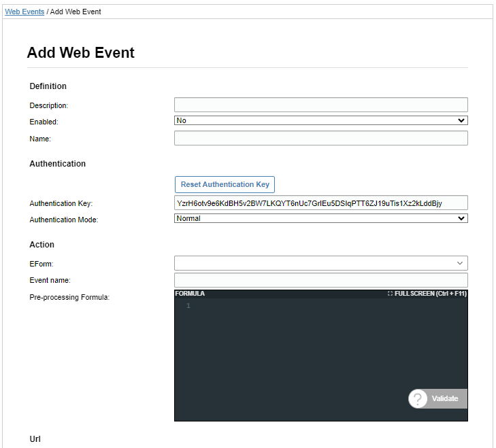Click the Add Web Event breadcrumb text
The image size is (496, 448).
point(76,12)
